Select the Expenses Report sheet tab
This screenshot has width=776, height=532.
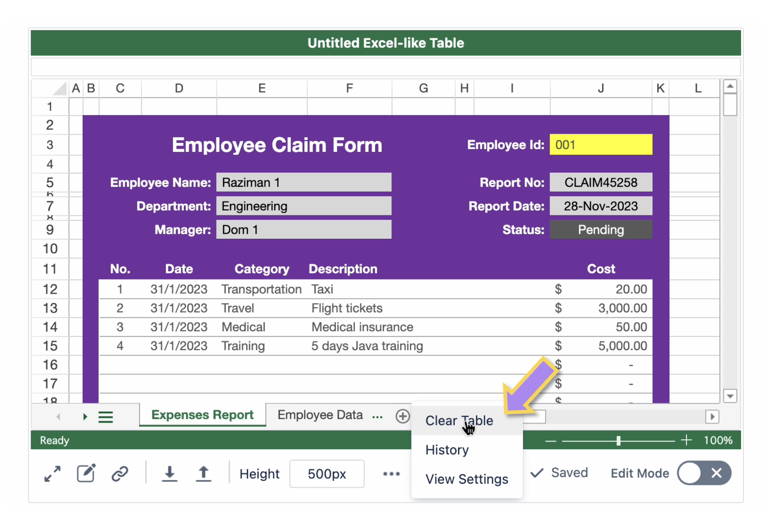tap(202, 415)
